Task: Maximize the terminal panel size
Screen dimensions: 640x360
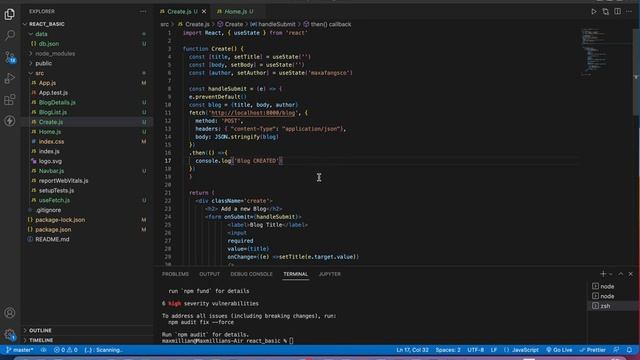Action: tap(620, 274)
